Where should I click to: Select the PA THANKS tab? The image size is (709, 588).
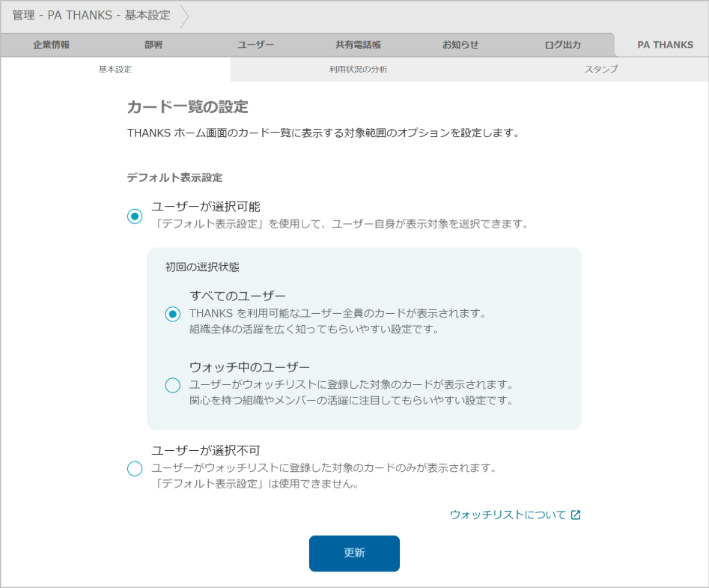point(663,45)
